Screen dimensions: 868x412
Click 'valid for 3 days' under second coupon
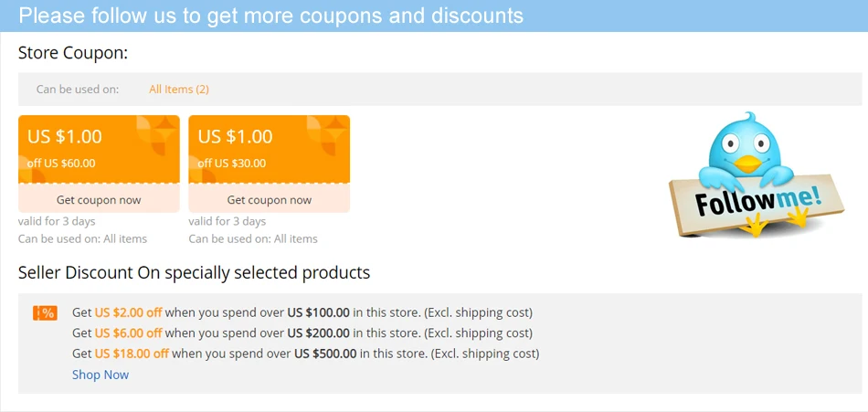coord(228,221)
